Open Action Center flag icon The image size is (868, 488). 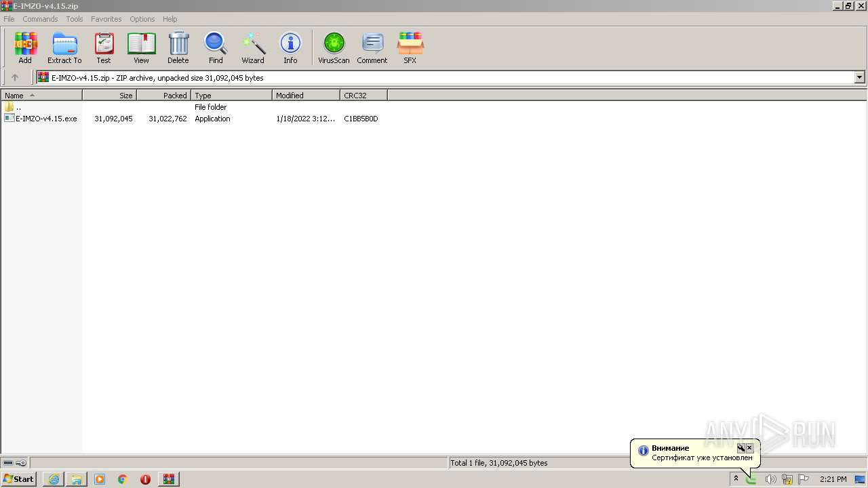(804, 479)
